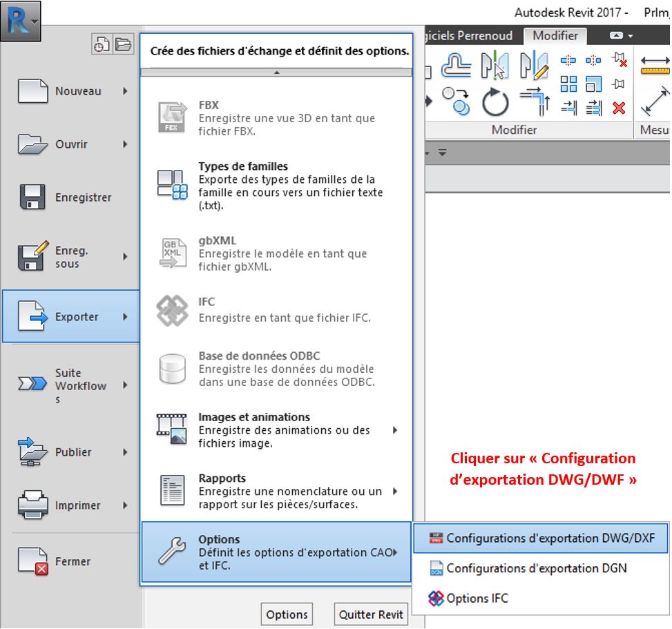672x629 pixels.
Task: Select the Aligned Dimension tool
Action: click(655, 101)
